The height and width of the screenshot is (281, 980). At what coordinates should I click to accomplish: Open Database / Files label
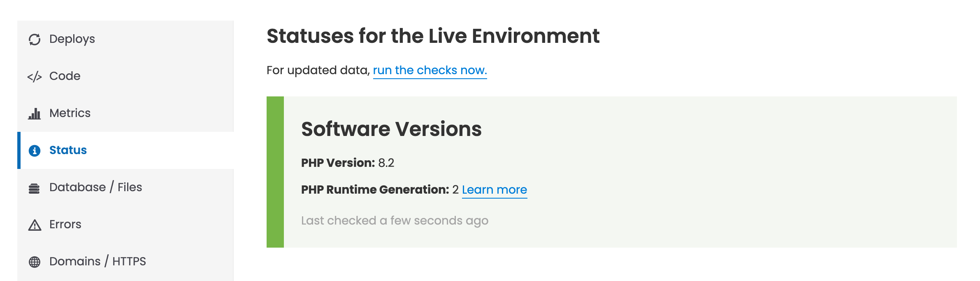(95, 187)
